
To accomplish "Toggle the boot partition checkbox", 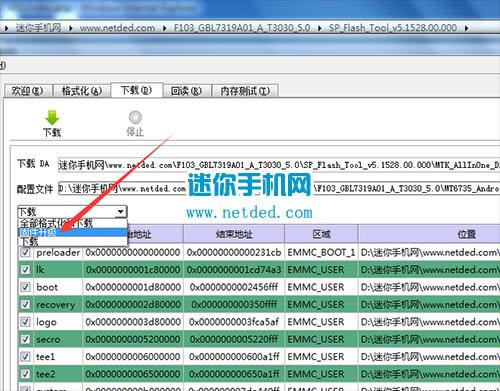I will pyautogui.click(x=25, y=287).
